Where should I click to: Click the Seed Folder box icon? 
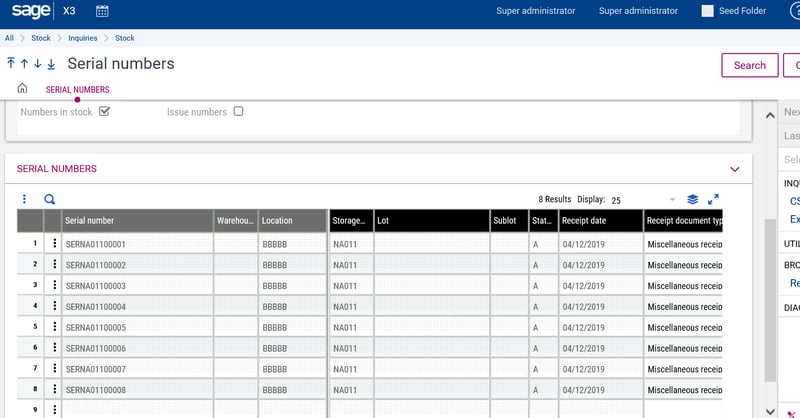click(708, 12)
